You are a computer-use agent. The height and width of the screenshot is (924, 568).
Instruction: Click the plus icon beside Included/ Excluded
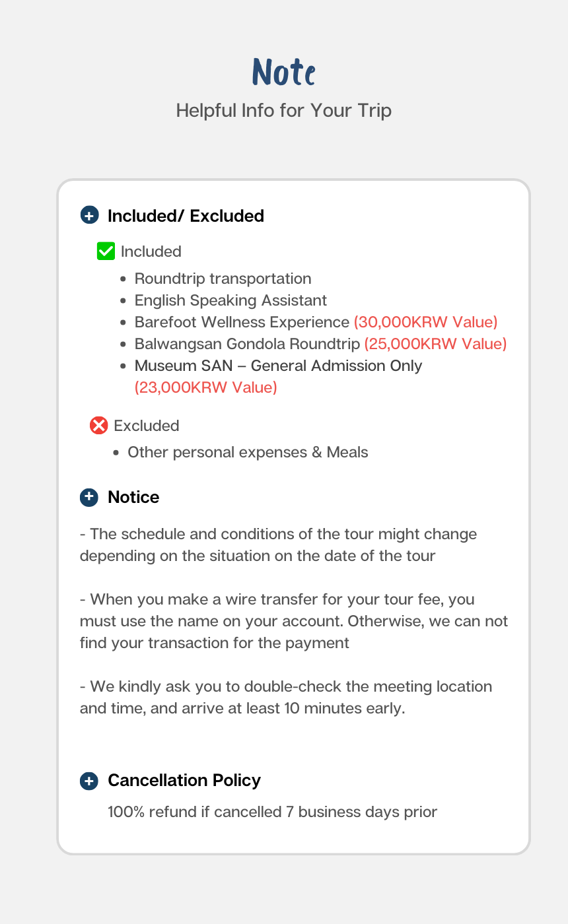tap(89, 216)
